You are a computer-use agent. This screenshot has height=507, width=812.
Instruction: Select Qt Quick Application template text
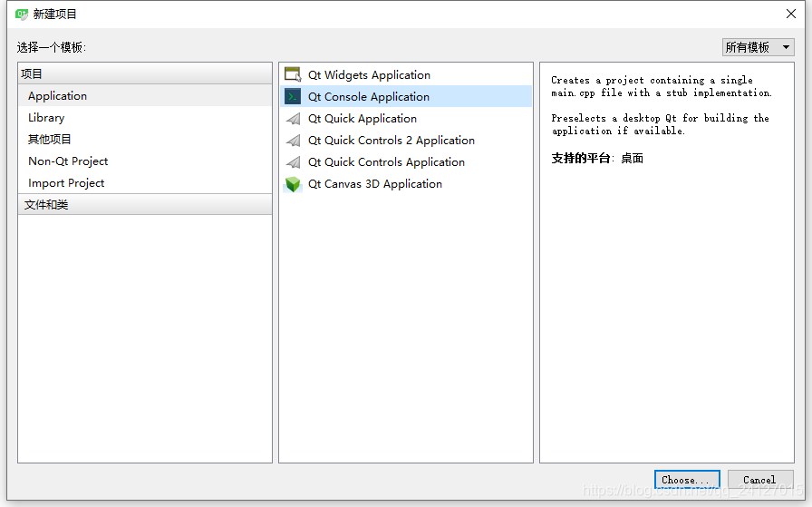[x=362, y=119]
